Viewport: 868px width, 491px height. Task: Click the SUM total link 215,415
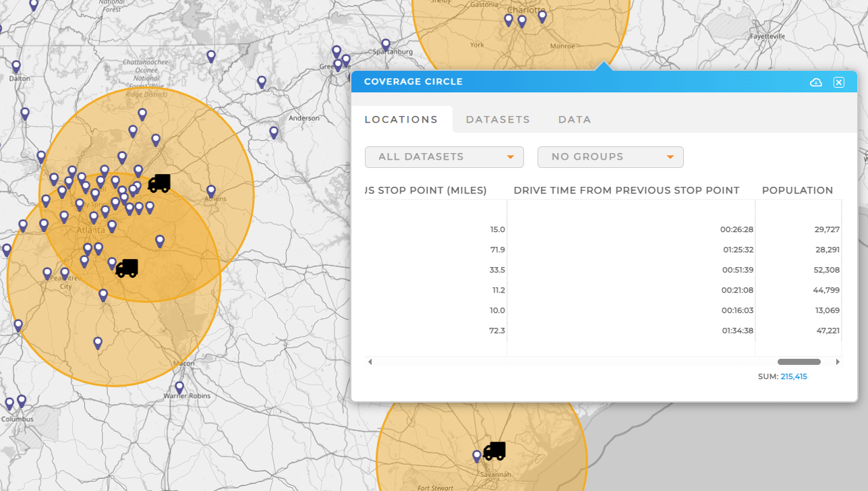click(x=794, y=376)
